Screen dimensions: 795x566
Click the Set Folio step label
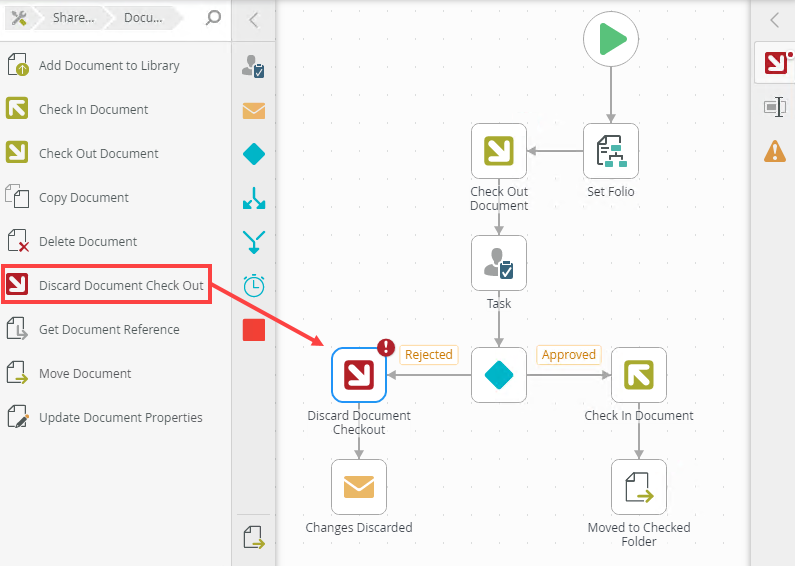point(611,192)
